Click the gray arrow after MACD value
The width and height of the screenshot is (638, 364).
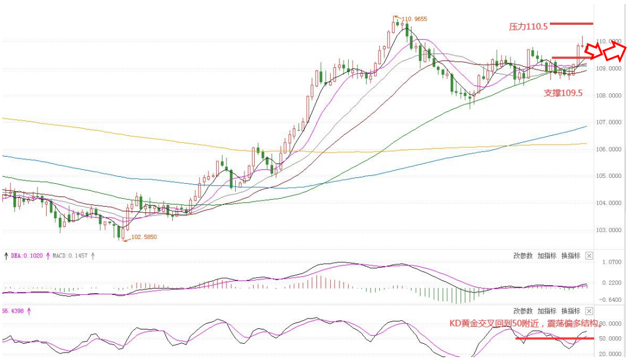pyautogui.click(x=93, y=256)
